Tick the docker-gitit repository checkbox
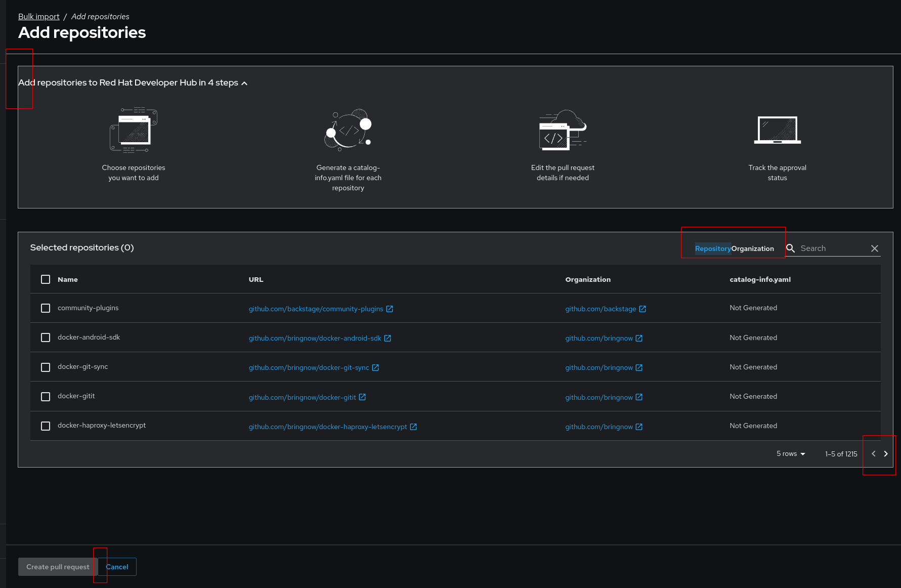901x588 pixels. pyautogui.click(x=46, y=397)
